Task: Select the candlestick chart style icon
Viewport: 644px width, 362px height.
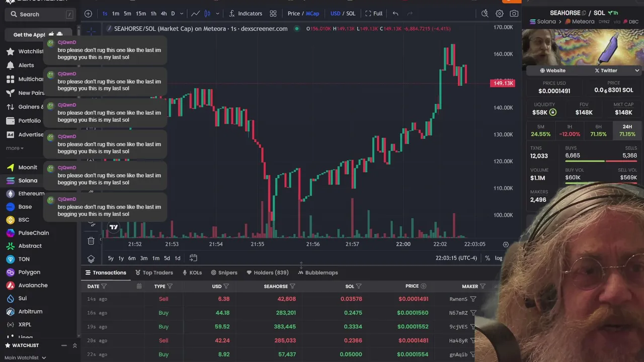Action: pyautogui.click(x=207, y=14)
